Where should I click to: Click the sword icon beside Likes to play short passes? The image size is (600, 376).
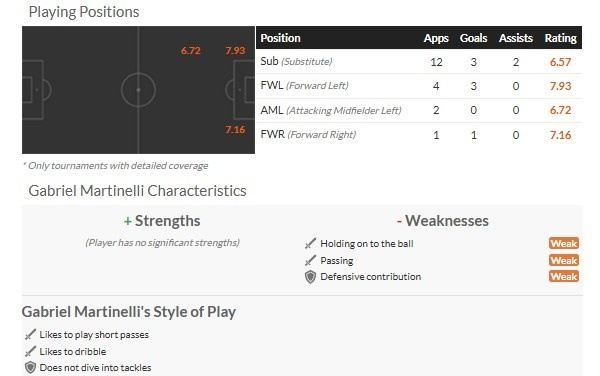tap(30, 334)
